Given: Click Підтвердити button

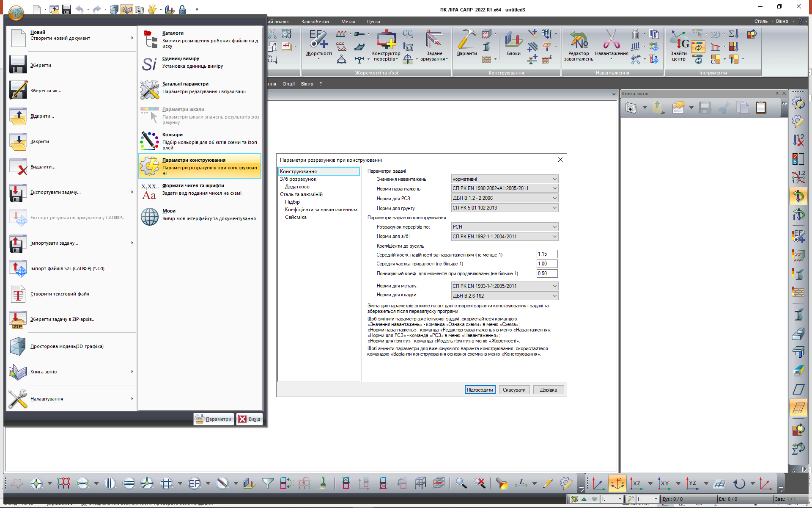Looking at the screenshot, I should click(480, 389).
